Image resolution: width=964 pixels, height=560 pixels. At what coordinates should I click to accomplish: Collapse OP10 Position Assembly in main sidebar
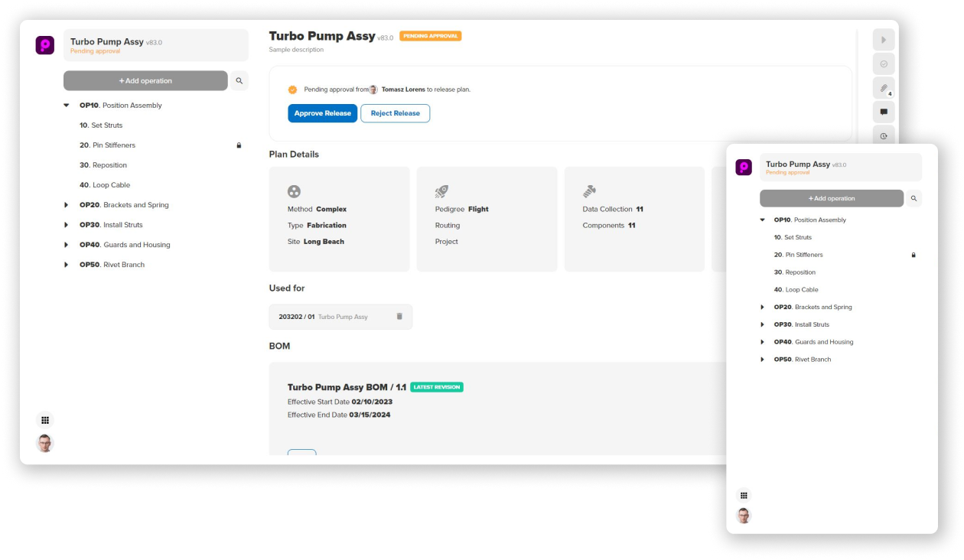(67, 106)
